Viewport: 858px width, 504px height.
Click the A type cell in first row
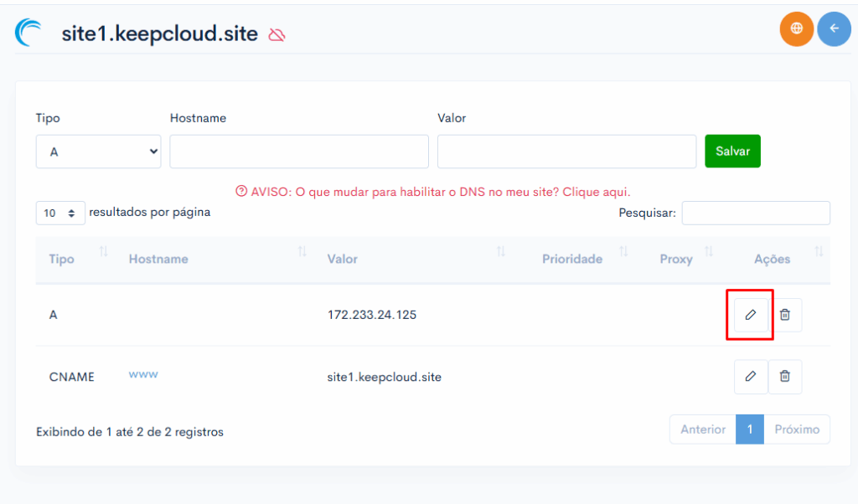[x=53, y=315]
